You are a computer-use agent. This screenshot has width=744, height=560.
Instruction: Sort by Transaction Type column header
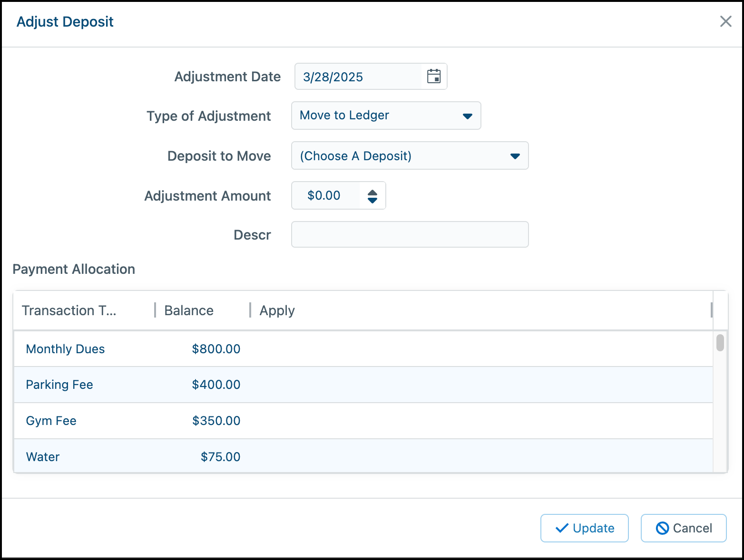pos(84,310)
